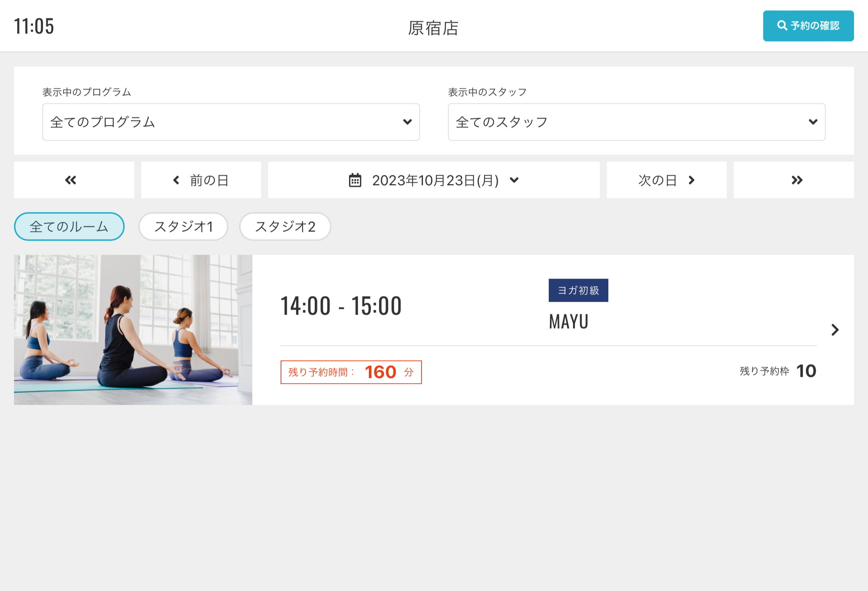868x591 pixels.
Task: Open the 全てのスタッフ staff dropdown
Action: [636, 122]
